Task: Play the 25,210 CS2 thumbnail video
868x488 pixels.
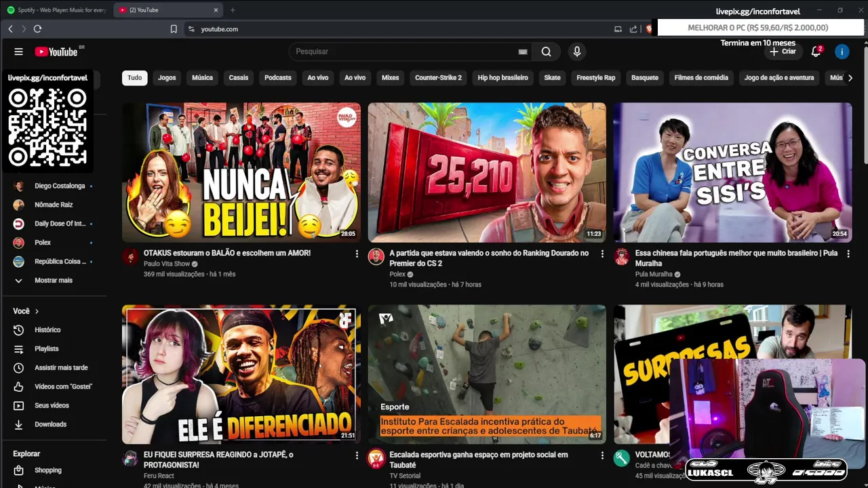Action: click(x=487, y=172)
